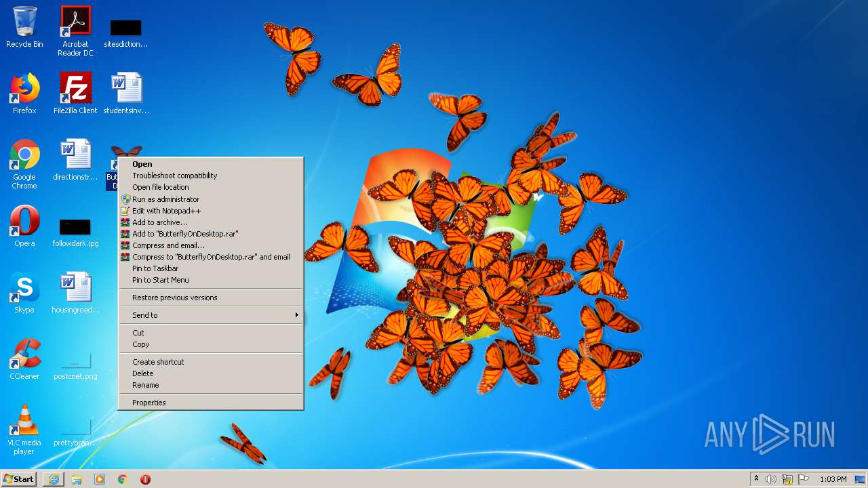The width and height of the screenshot is (868, 488).
Task: Select directionstr Word document icon
Action: 75,160
